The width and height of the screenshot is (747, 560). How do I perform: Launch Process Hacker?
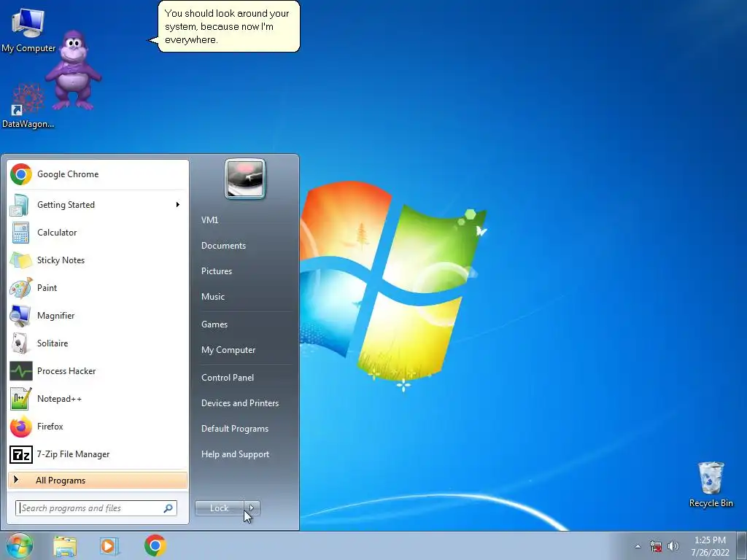pyautogui.click(x=98, y=371)
